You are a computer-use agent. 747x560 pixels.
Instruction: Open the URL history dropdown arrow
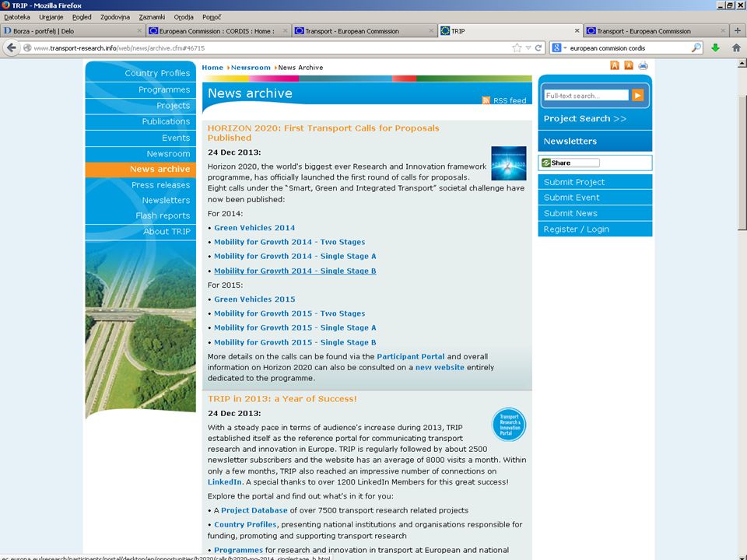coord(528,47)
